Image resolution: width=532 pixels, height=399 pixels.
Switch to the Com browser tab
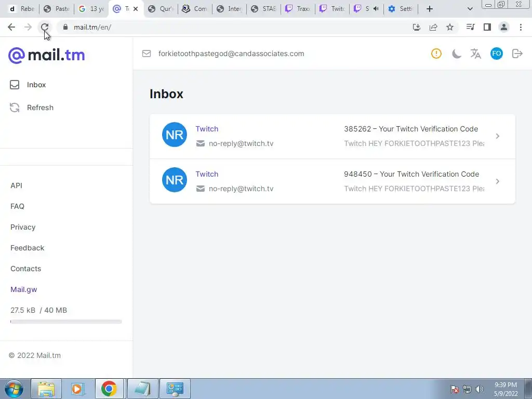[195, 9]
